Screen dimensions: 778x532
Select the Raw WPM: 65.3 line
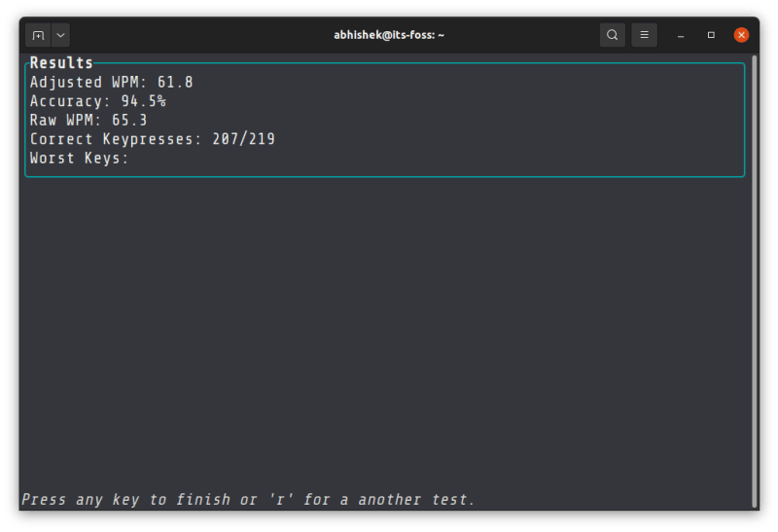click(x=88, y=121)
